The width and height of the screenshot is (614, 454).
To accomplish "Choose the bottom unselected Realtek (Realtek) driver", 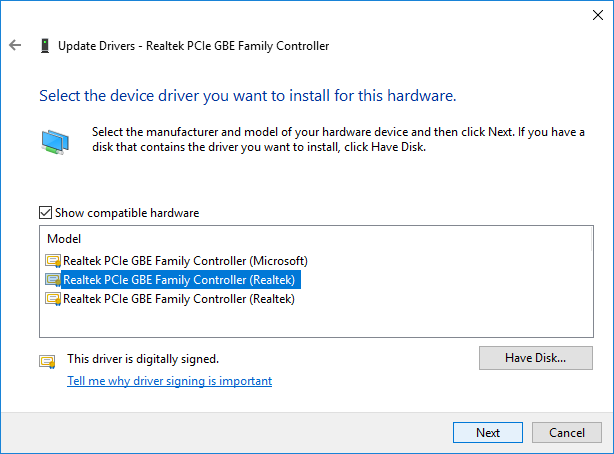I will coord(180,298).
